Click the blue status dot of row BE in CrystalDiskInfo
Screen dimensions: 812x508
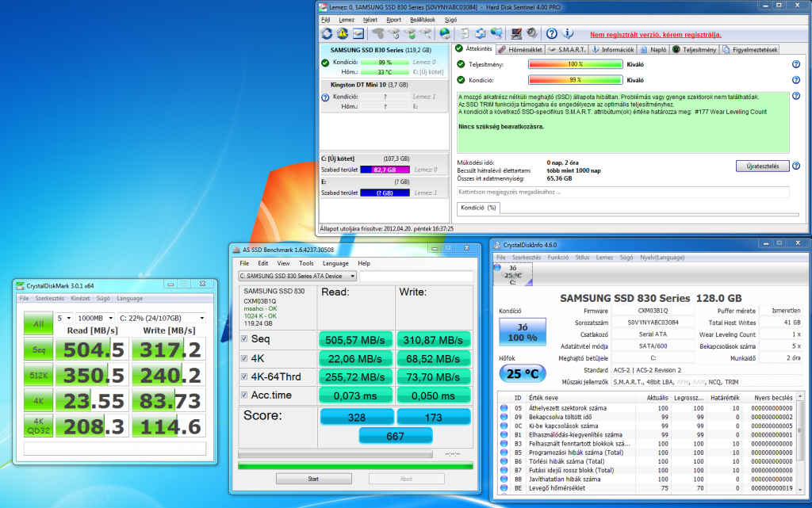pyautogui.click(x=504, y=488)
